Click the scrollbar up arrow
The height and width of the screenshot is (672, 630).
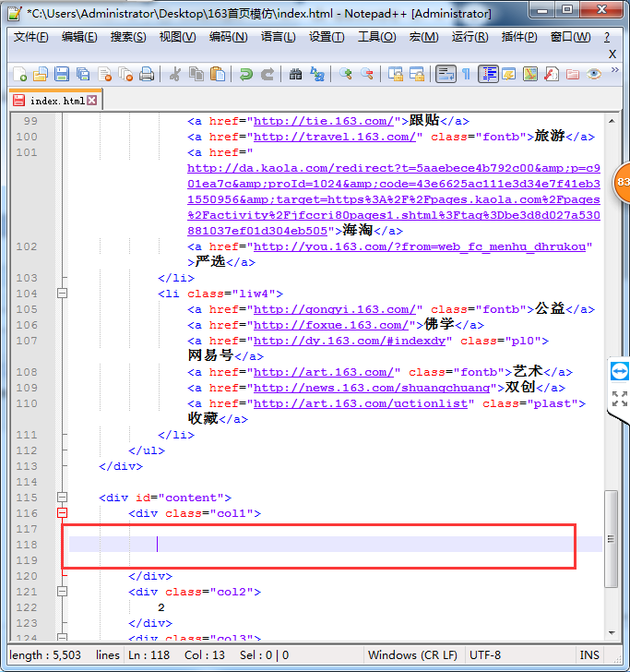[x=612, y=121]
